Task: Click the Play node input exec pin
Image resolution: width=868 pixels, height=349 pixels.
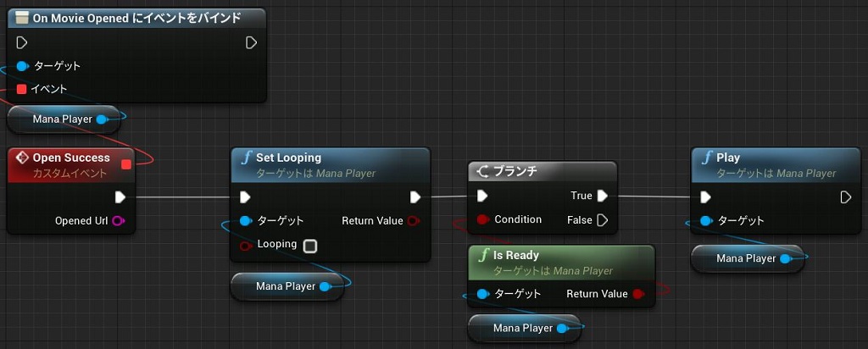Action: tap(705, 197)
